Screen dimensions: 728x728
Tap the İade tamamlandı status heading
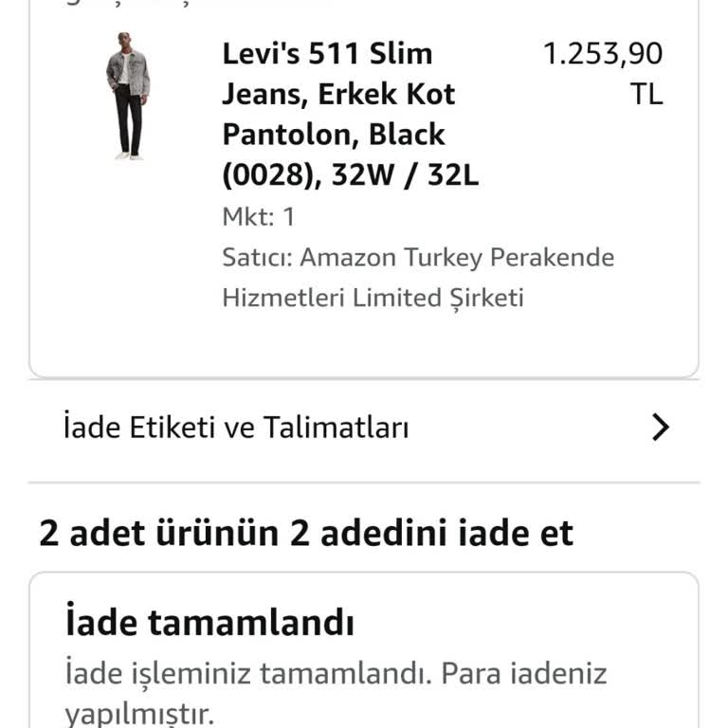(x=209, y=621)
